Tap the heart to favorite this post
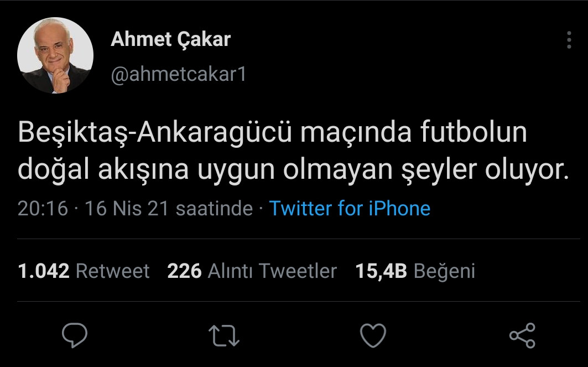This screenshot has height=367, width=588. (x=374, y=334)
